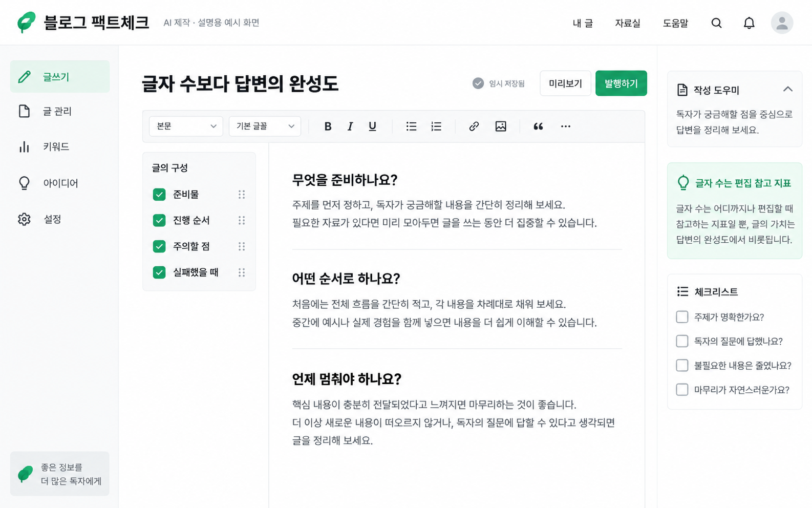
Task: Check 마무리가 자연스러운가? item
Action: click(x=682, y=389)
